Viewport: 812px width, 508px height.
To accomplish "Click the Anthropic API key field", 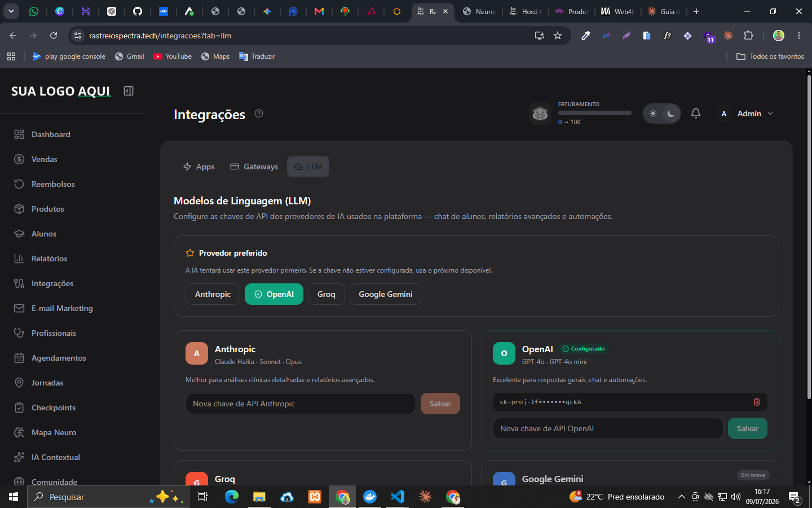I will 301,404.
